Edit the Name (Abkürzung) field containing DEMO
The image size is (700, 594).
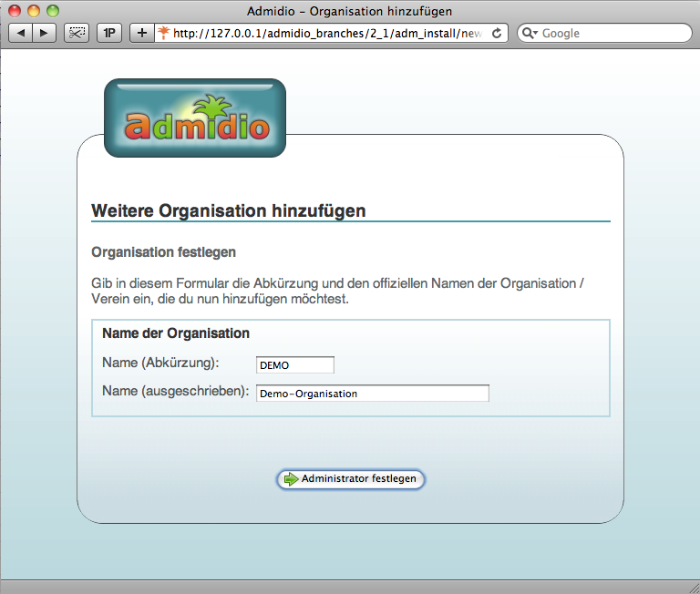pyautogui.click(x=295, y=365)
